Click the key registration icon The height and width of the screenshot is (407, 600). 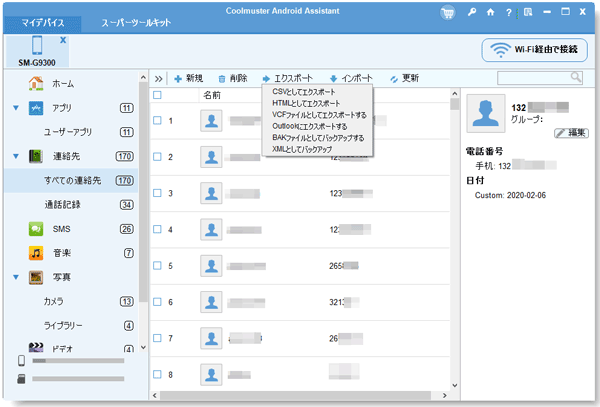tap(472, 12)
